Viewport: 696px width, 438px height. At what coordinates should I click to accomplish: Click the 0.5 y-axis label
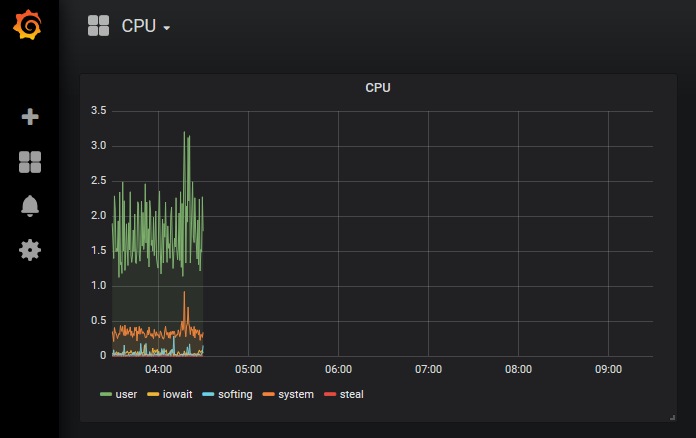click(99, 320)
